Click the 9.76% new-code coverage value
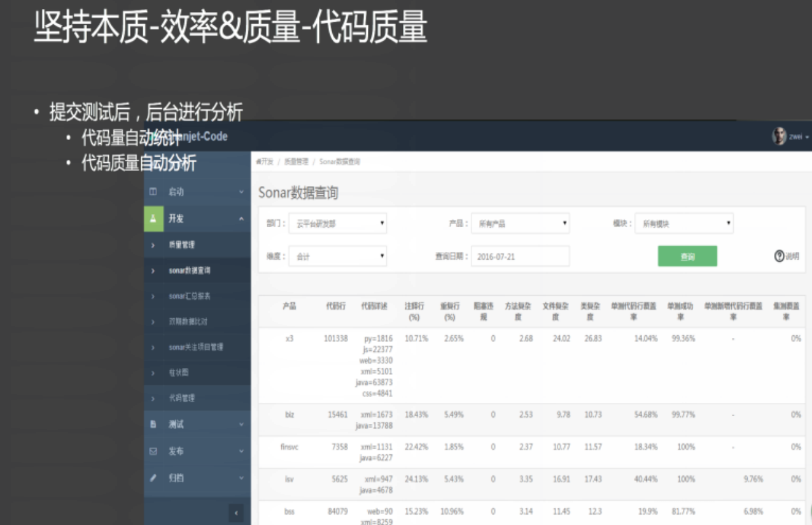Viewport: 812px width, 525px height. [753, 479]
